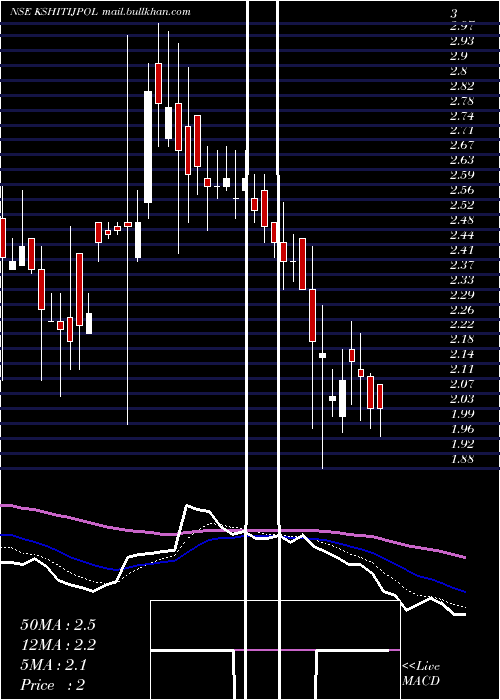
Task: Click the last red candlestick on the chart
Action: pos(380,396)
